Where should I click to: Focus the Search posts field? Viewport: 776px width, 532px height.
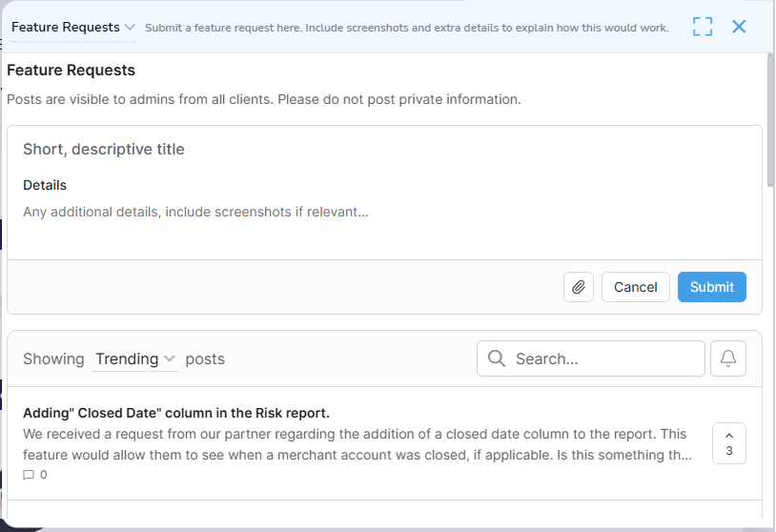605,359
